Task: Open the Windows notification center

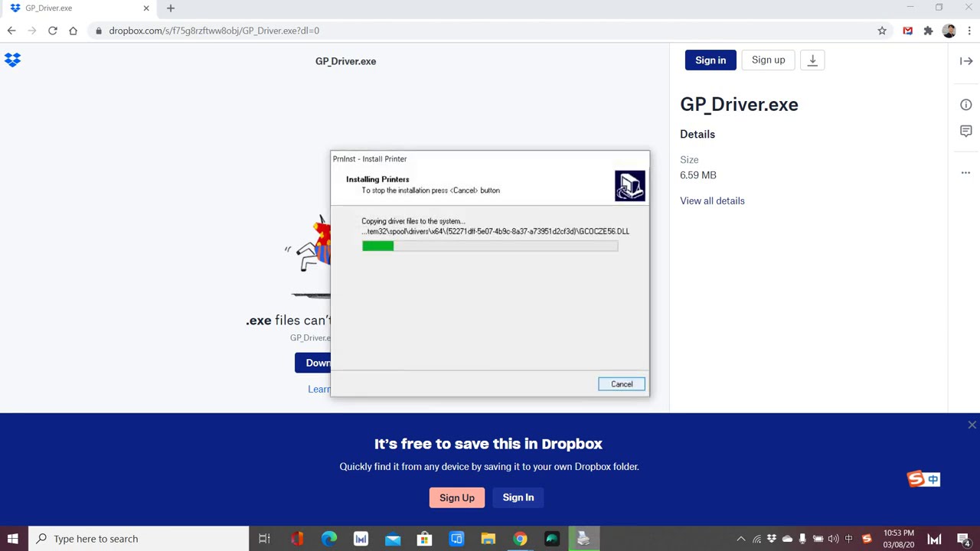Action: click(964, 539)
